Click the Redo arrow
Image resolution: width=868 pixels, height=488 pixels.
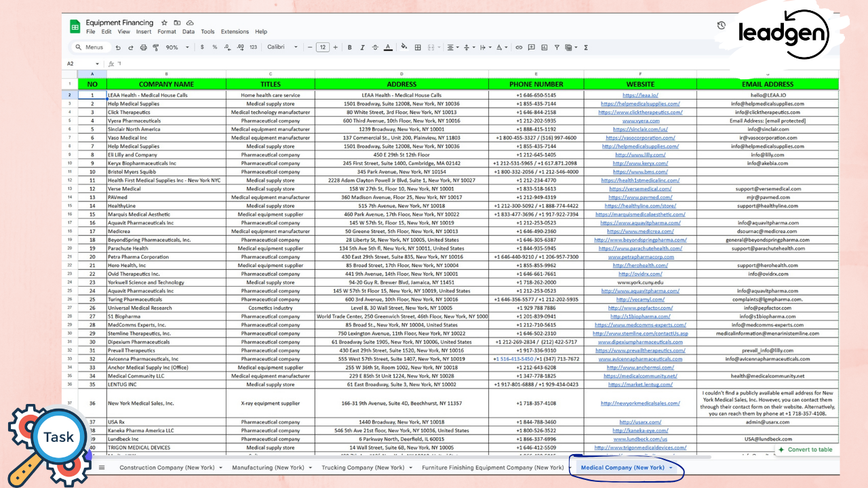point(130,47)
